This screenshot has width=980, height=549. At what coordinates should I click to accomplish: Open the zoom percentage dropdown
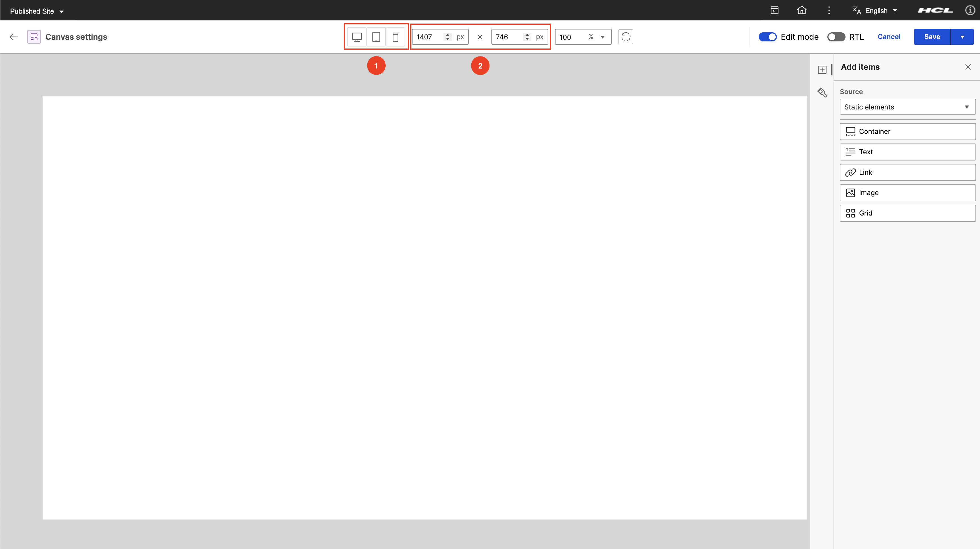pyautogui.click(x=602, y=37)
